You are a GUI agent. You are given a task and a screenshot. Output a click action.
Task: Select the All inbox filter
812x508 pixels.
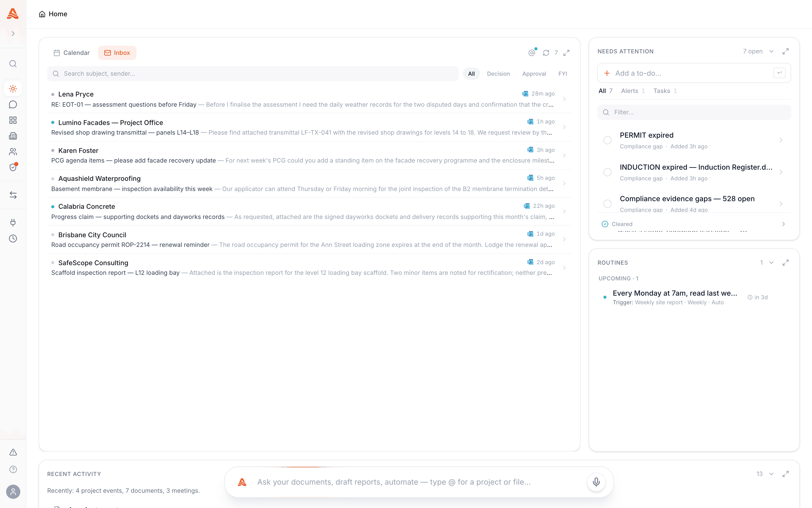[x=471, y=74]
